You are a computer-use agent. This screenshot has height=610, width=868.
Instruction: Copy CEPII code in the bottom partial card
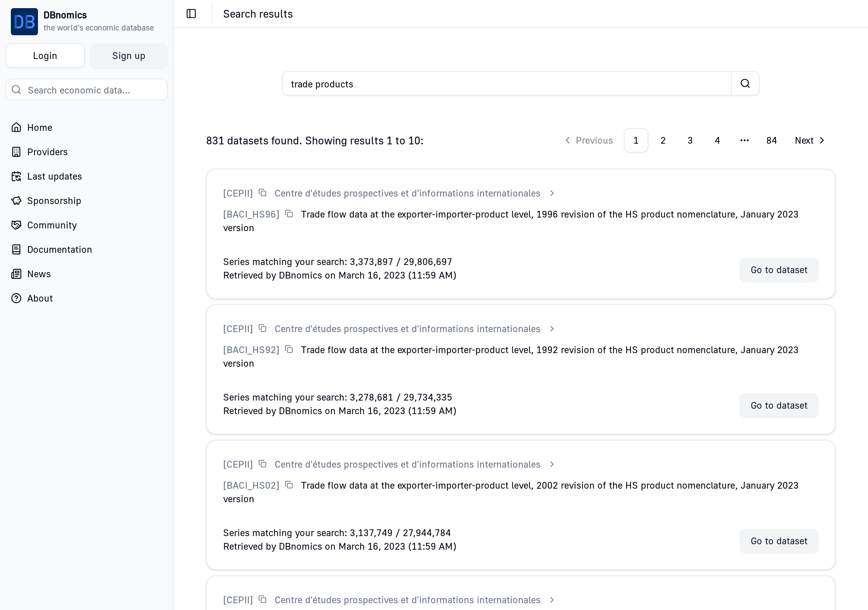click(x=263, y=599)
